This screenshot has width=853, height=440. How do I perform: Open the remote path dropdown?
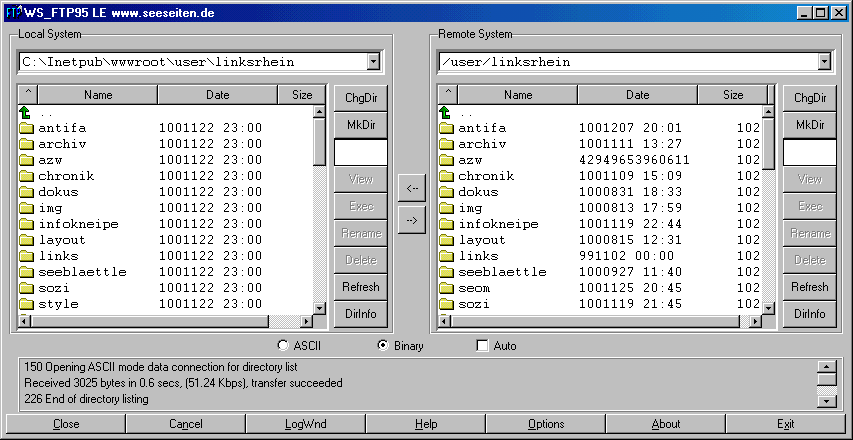[x=823, y=62]
